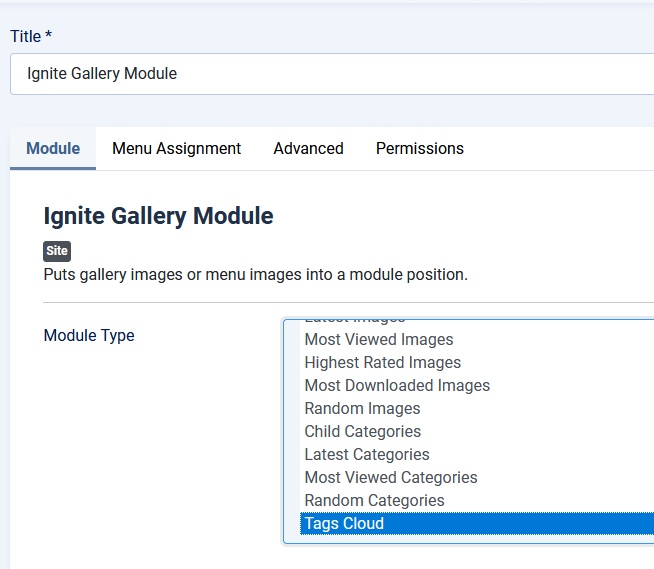Click the highlighted Tags Cloud option
The width and height of the screenshot is (654, 569).
pyautogui.click(x=344, y=524)
